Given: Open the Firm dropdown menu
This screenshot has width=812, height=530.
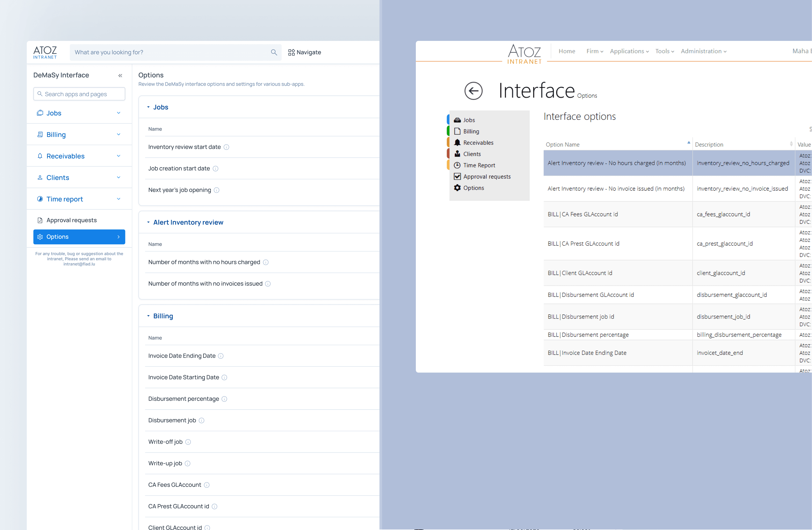Looking at the screenshot, I should pos(595,51).
